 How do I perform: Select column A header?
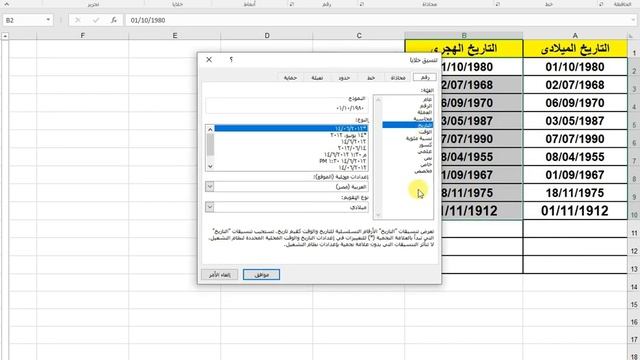click(575, 36)
